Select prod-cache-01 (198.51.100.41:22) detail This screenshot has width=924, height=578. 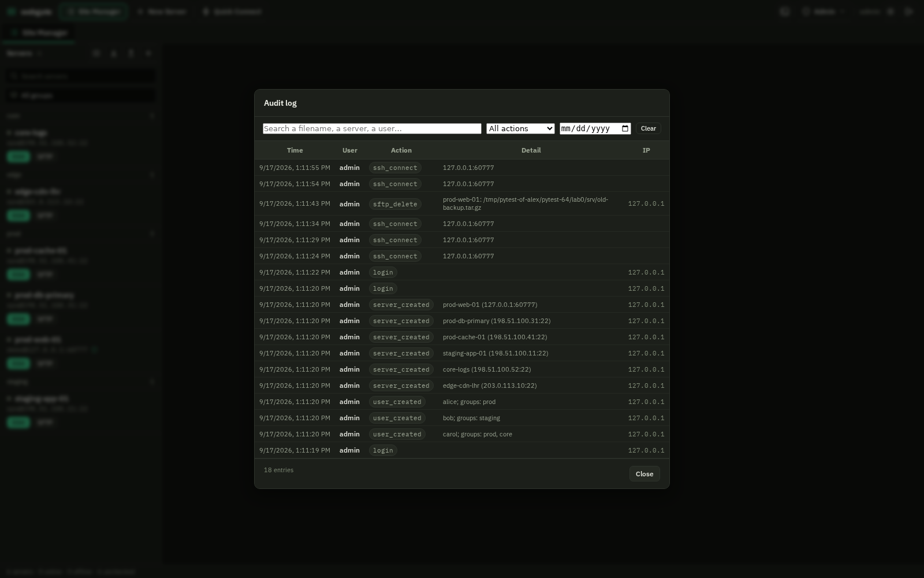tap(495, 337)
